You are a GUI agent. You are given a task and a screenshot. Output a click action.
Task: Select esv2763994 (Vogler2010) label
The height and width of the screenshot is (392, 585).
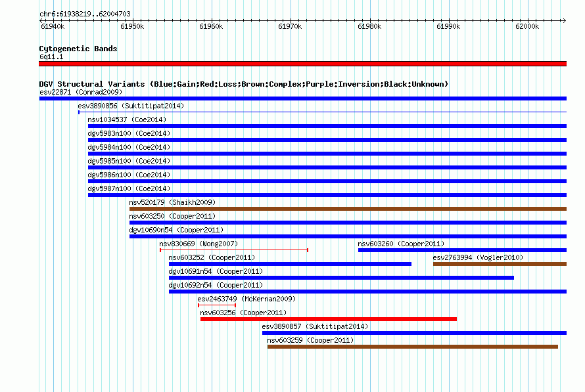pyautogui.click(x=478, y=257)
